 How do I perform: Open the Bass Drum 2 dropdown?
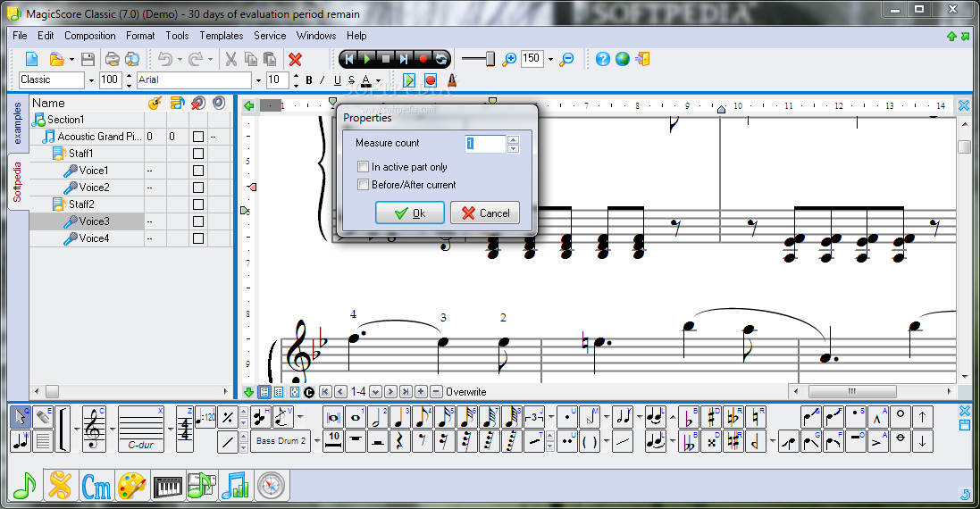317,441
